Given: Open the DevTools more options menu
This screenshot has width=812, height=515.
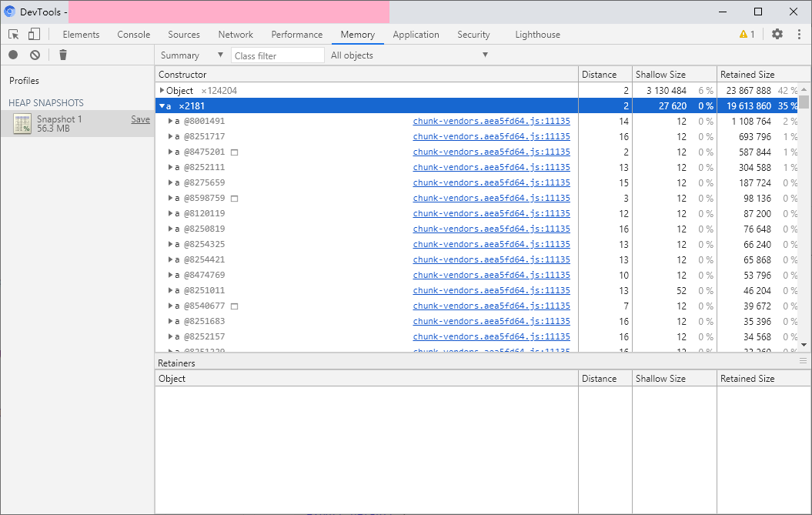Looking at the screenshot, I should click(x=800, y=35).
